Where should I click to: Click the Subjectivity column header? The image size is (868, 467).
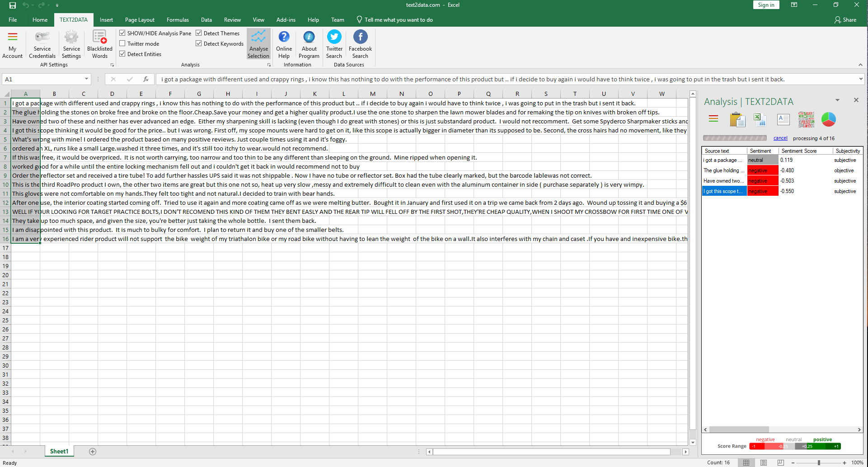pyautogui.click(x=848, y=151)
